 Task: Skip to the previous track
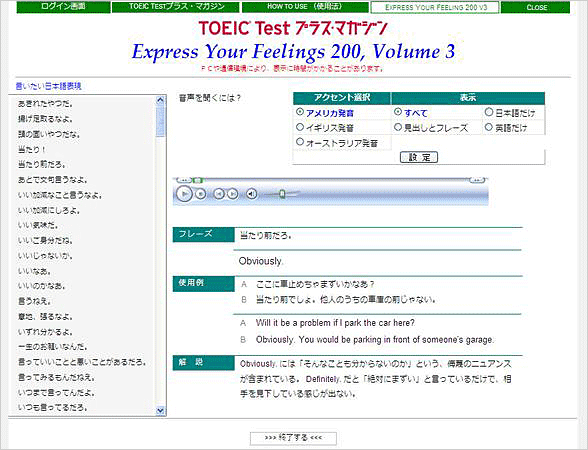tap(219, 194)
